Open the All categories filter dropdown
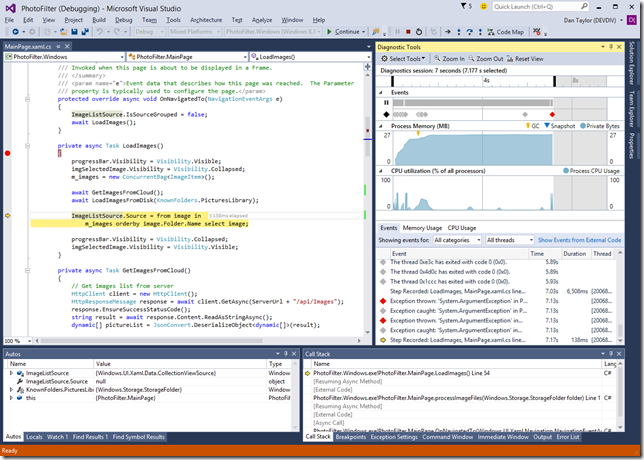644x460 pixels. click(x=455, y=240)
